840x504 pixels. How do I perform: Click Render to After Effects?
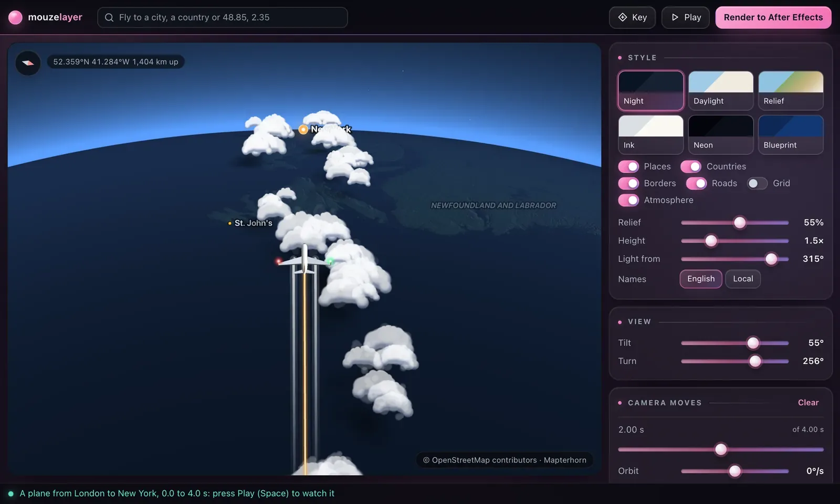coord(773,17)
